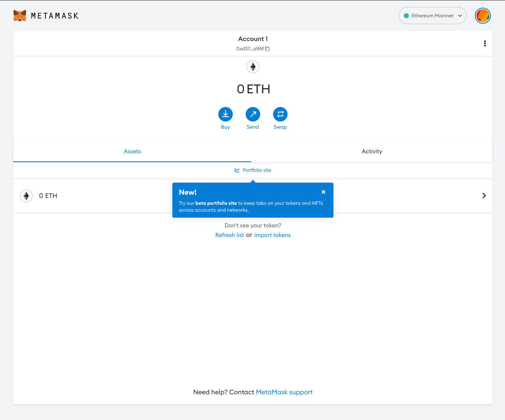Open the Ethereum Mainnet network dropdown
Image resolution: width=505 pixels, height=420 pixels.
433,16
